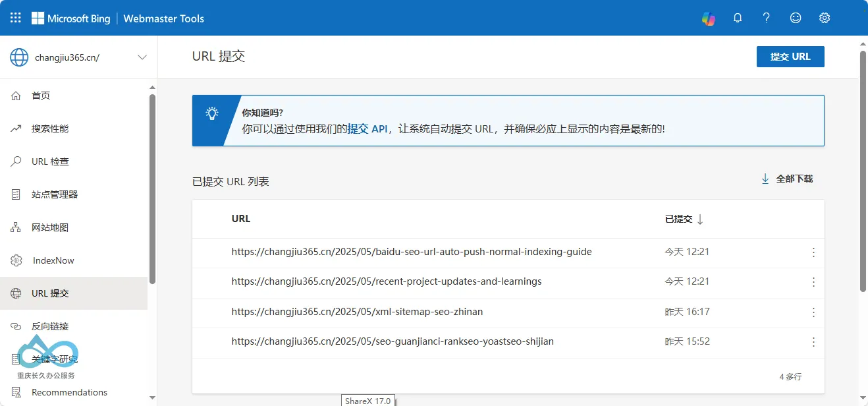Open more options for seo-guanjianci-rankseo row
This screenshot has height=406, width=868.
[813, 342]
